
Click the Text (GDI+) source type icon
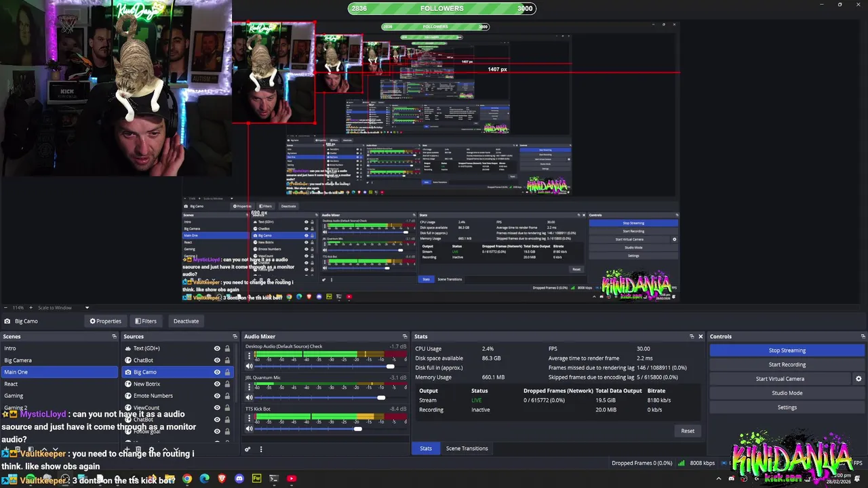127,348
